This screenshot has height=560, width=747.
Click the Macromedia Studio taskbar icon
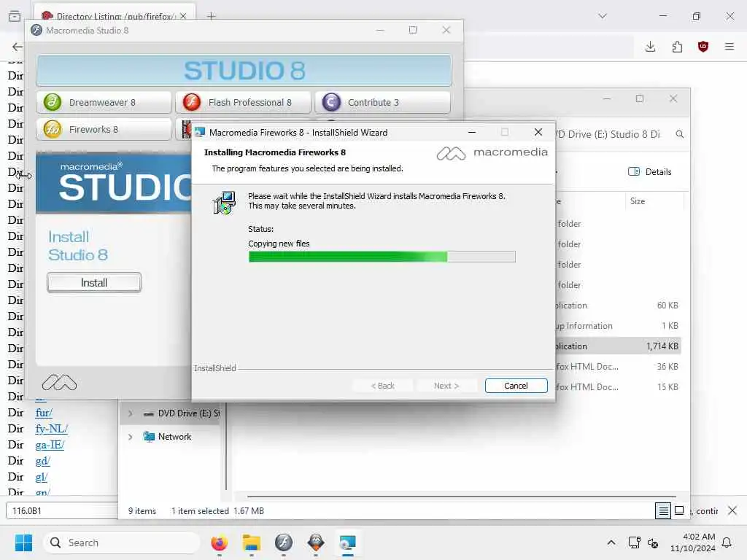[284, 542]
